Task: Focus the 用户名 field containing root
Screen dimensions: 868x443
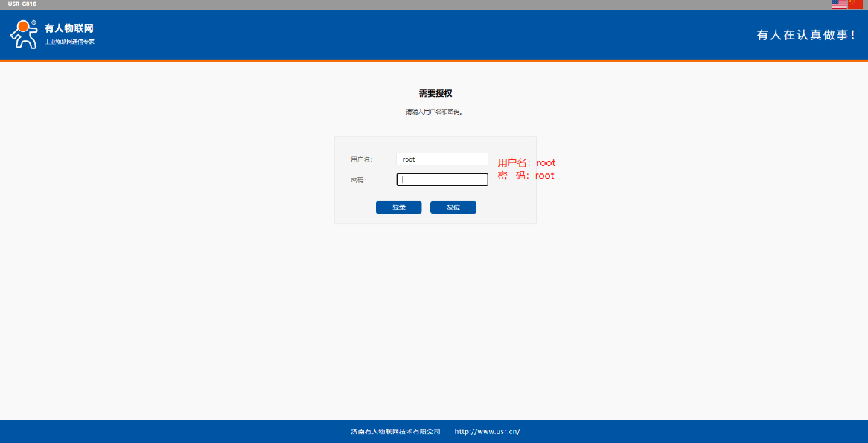Action: point(441,159)
